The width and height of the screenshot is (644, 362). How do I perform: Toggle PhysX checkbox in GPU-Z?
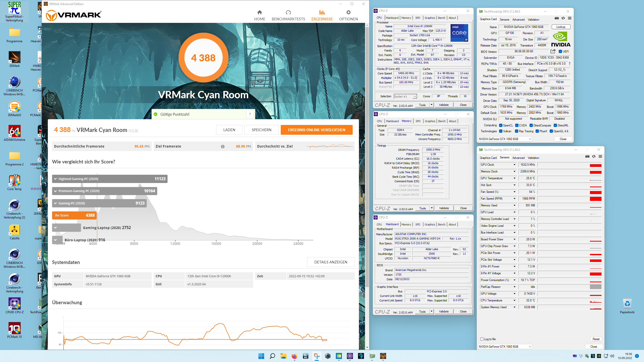point(537,131)
